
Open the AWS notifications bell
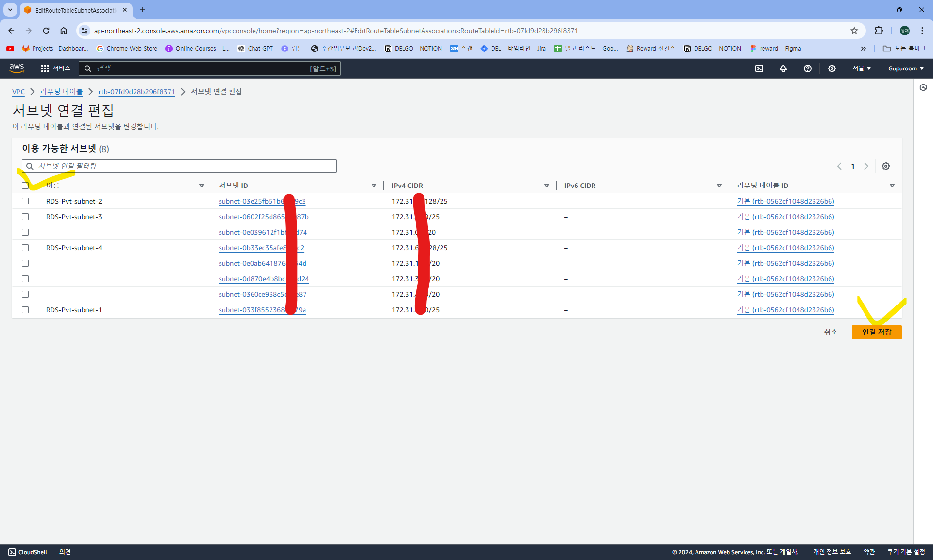(x=783, y=68)
